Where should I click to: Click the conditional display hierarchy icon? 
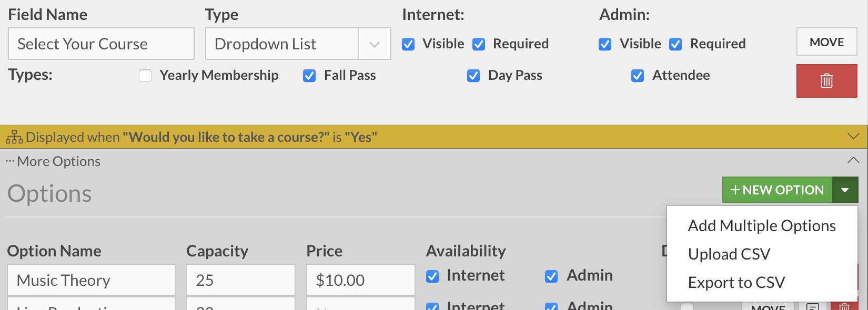pos(14,137)
